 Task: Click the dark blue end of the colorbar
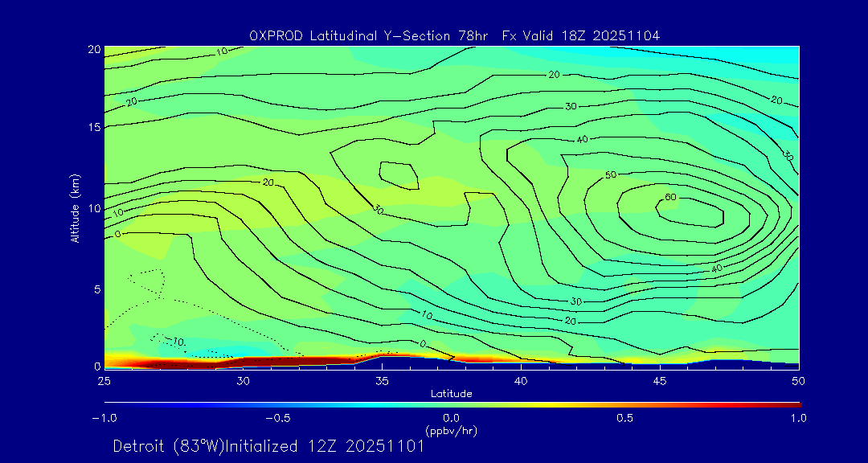[109, 404]
